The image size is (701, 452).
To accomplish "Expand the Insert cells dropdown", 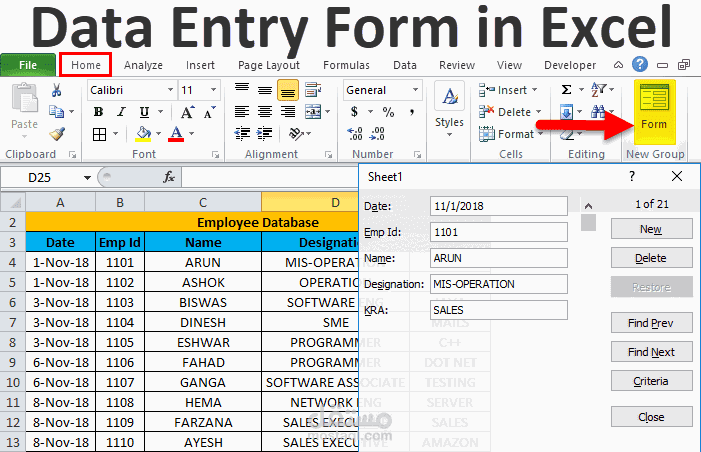I will pos(535,90).
